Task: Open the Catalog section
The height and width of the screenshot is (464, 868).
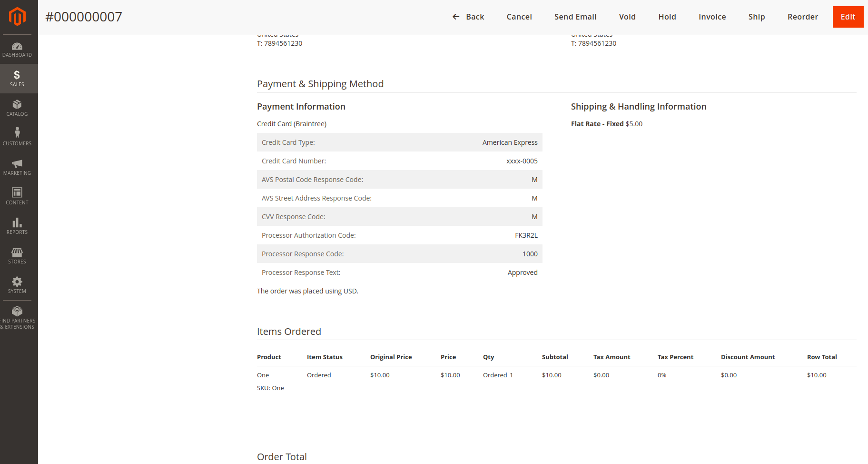Action: coord(18,108)
